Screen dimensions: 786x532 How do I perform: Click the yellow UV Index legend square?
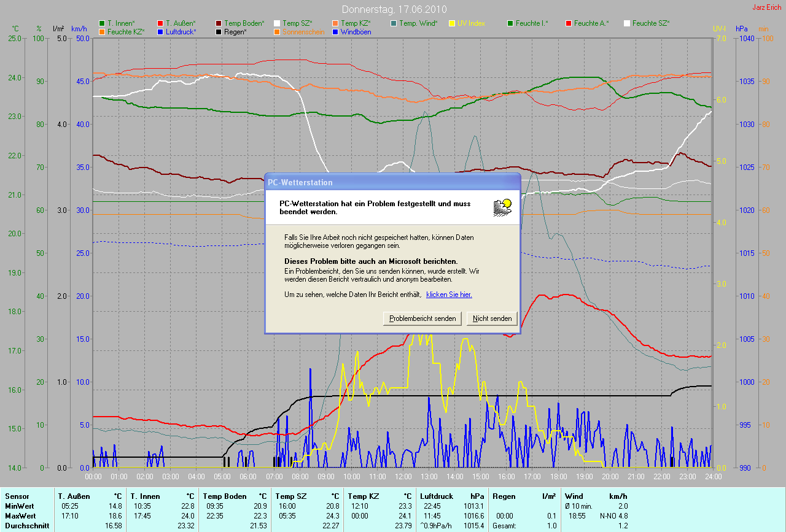(452, 23)
